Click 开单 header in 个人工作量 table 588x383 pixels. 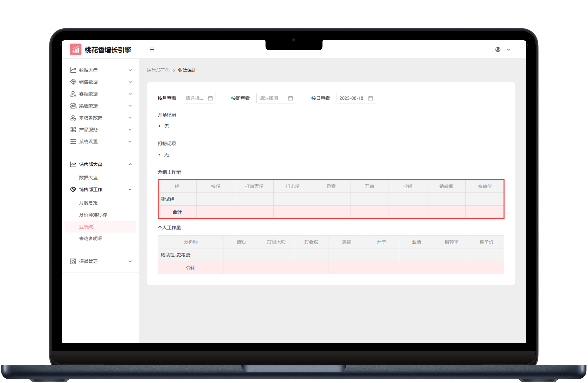(x=381, y=242)
